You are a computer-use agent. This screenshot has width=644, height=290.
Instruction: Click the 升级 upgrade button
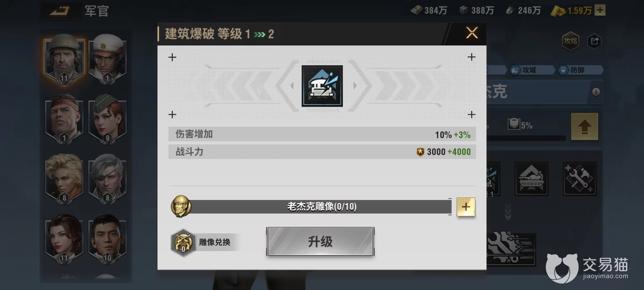point(320,241)
